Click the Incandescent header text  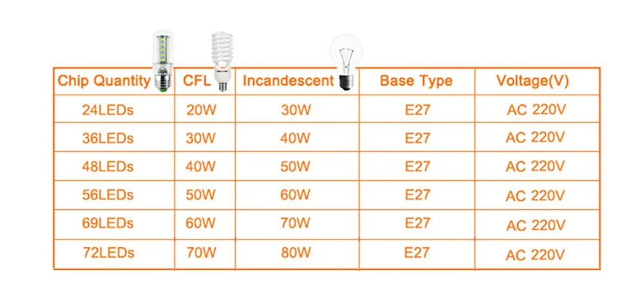click(x=289, y=81)
